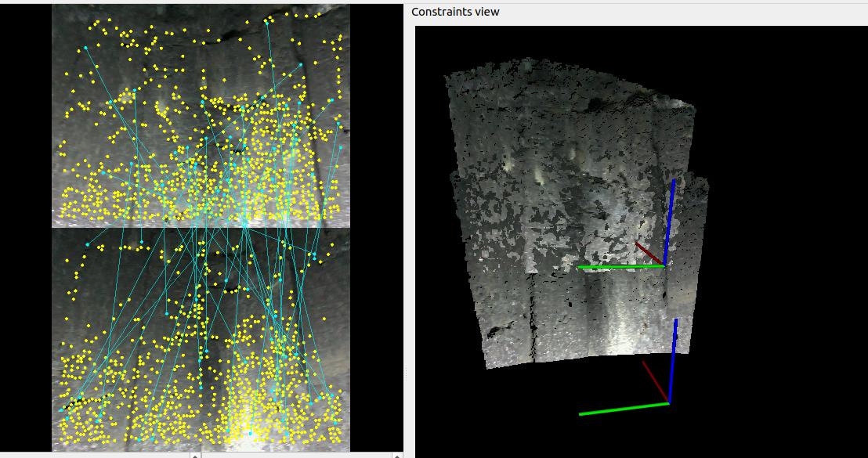Click the origin of the upper coordinate frame
Screen dimensions: 868x458
pos(665,266)
